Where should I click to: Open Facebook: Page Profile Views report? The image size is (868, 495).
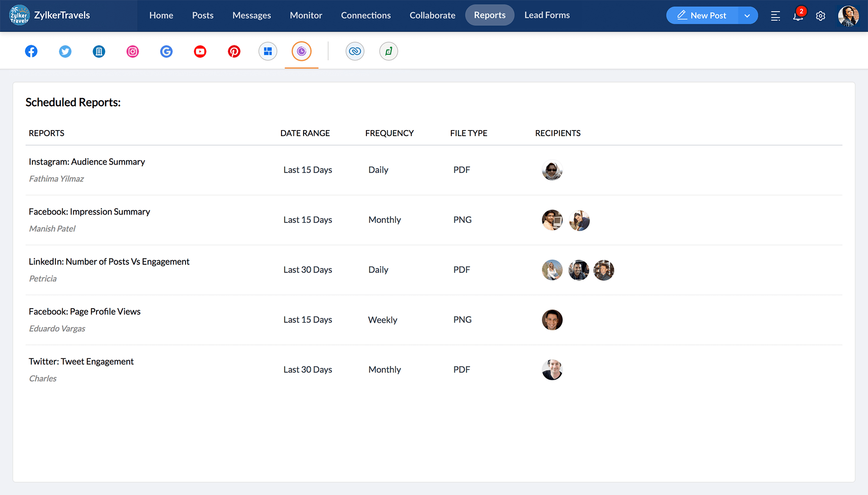pos(84,311)
